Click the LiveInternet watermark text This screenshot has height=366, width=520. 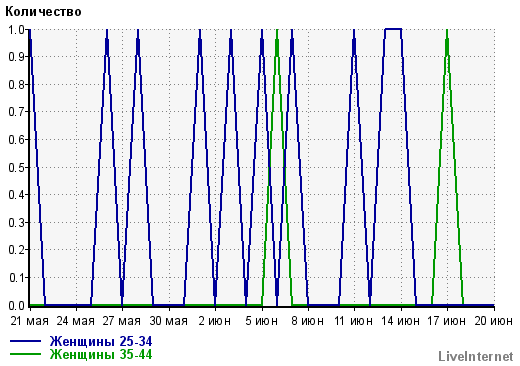pos(476,356)
